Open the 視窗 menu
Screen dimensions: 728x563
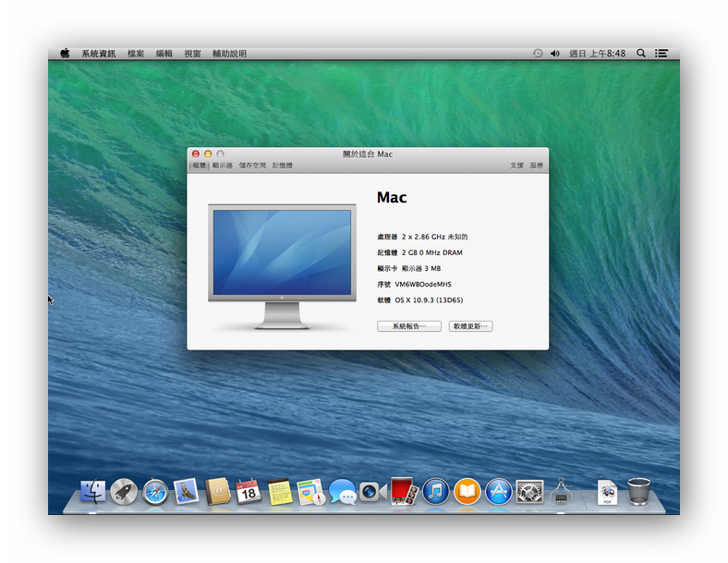(192, 54)
